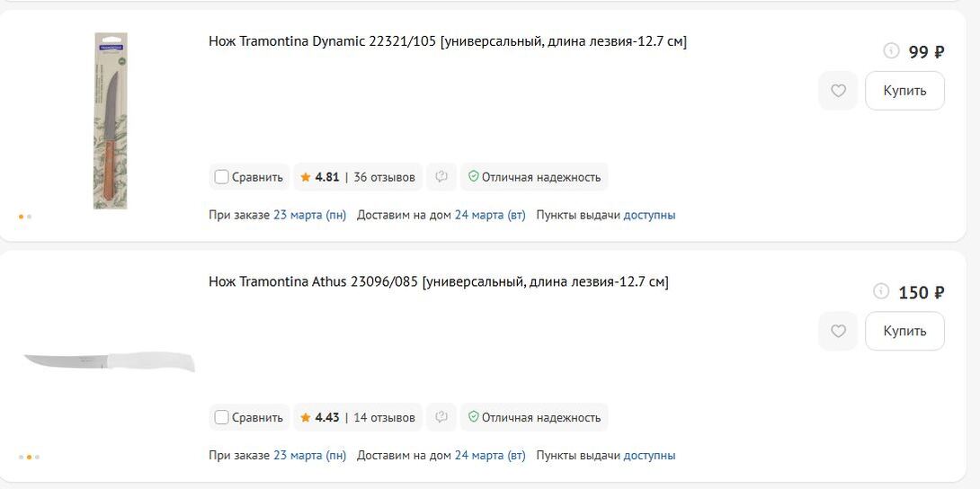The image size is (980, 489).
Task: Click 'доступны' pickup points link for Dynamic
Action: (649, 215)
